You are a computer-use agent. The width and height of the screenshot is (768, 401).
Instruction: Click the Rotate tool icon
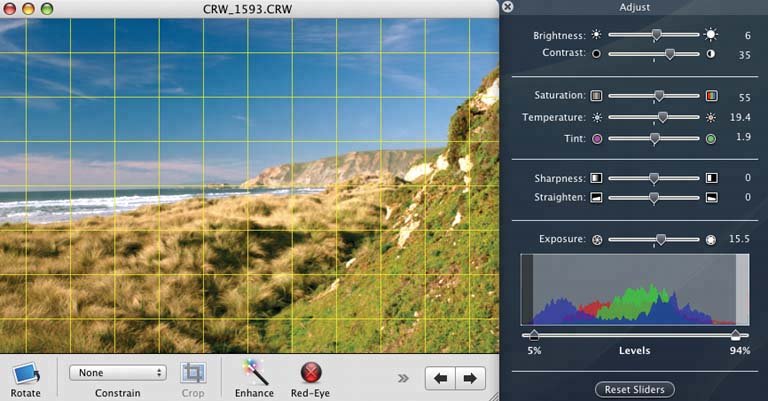tap(26, 375)
